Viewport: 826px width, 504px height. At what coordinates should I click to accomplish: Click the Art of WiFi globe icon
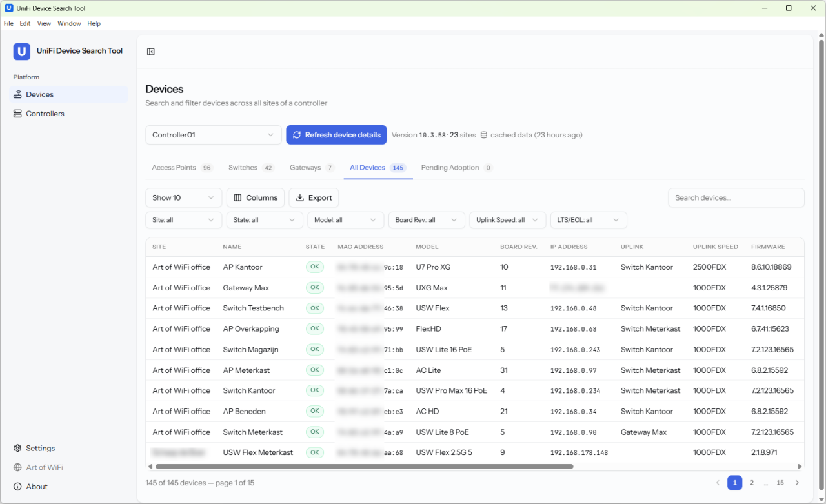(18, 467)
